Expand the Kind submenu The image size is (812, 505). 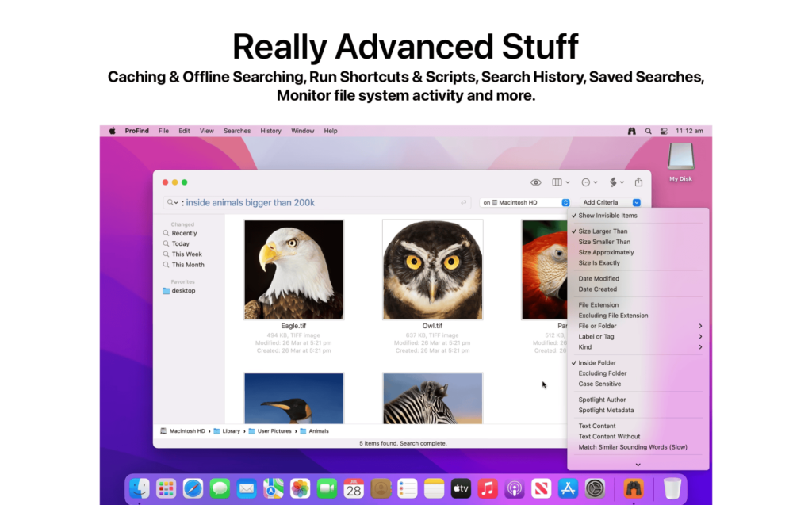pos(585,346)
